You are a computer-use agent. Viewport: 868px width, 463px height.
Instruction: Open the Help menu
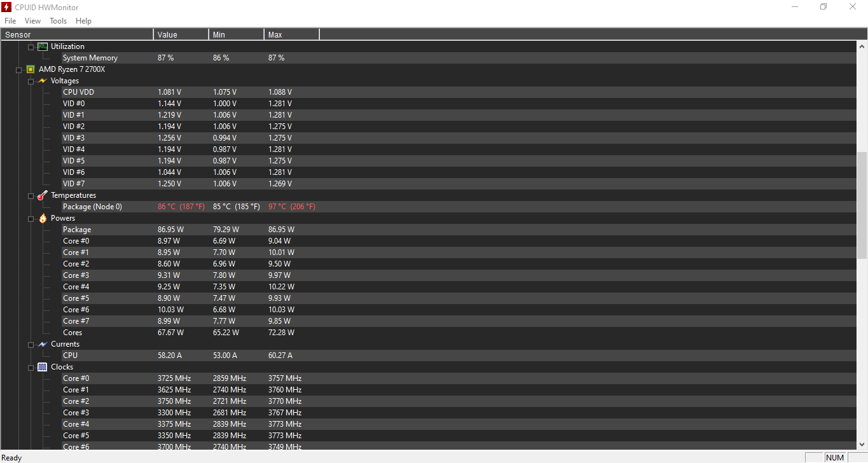83,21
